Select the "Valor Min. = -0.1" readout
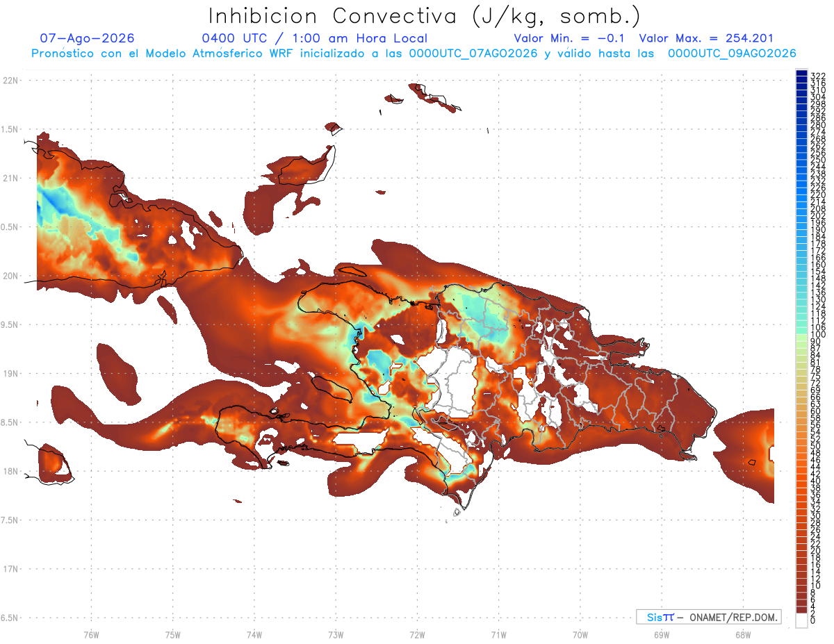 (x=570, y=38)
